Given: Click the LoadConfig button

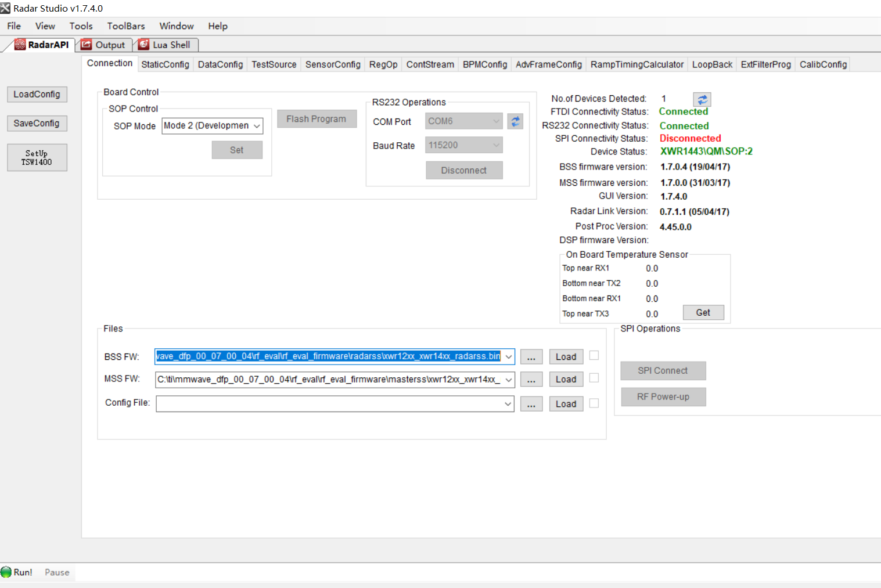Looking at the screenshot, I should [37, 95].
